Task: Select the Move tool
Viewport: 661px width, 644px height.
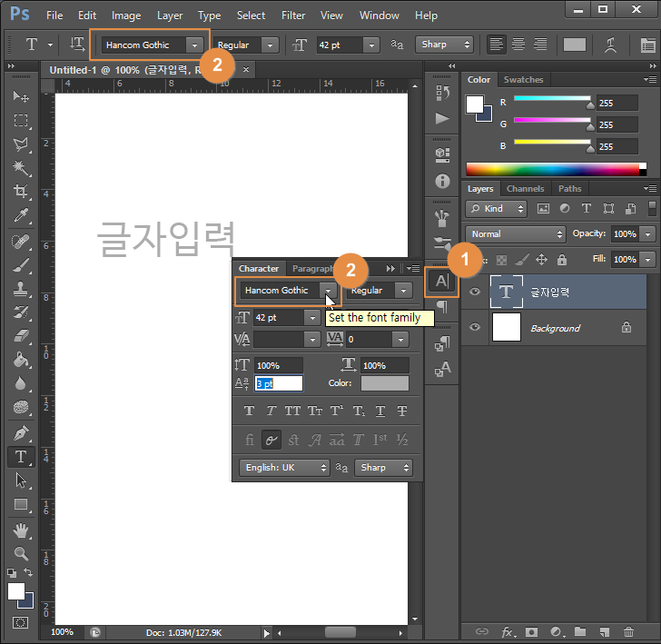Action: point(21,97)
